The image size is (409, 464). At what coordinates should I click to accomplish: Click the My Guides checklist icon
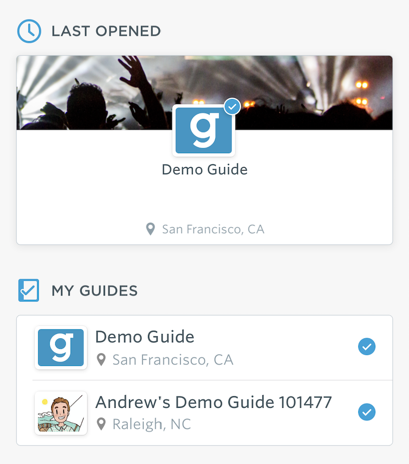[28, 290]
